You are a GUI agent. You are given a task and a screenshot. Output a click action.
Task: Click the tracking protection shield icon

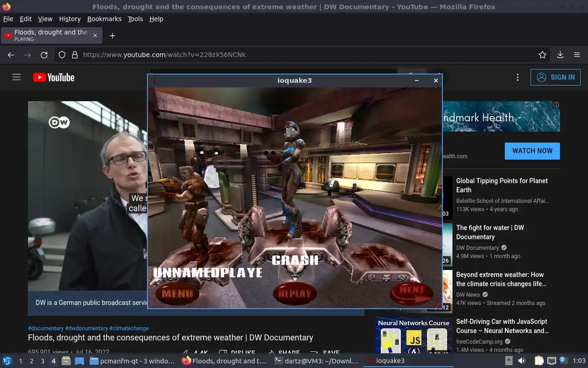tap(62, 55)
